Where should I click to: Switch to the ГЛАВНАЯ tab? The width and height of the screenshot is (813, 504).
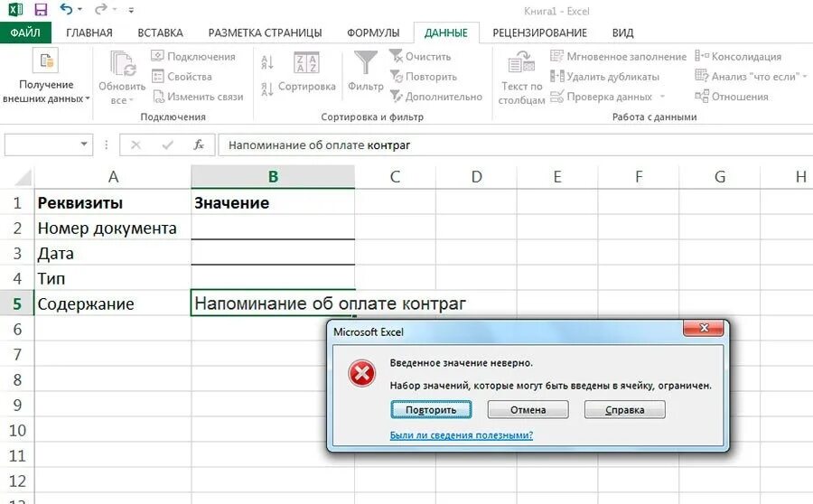pyautogui.click(x=89, y=33)
